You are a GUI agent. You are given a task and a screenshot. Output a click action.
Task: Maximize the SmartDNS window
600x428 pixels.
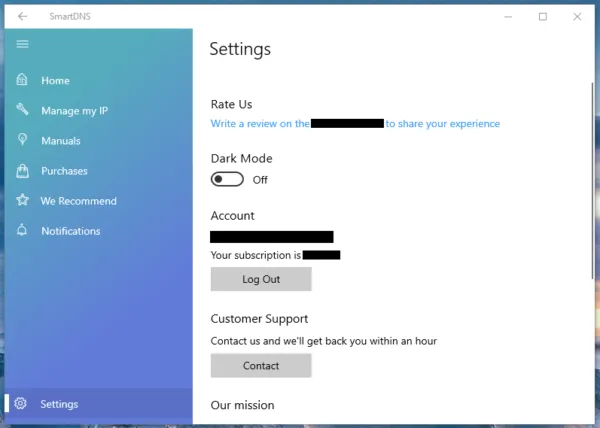543,16
